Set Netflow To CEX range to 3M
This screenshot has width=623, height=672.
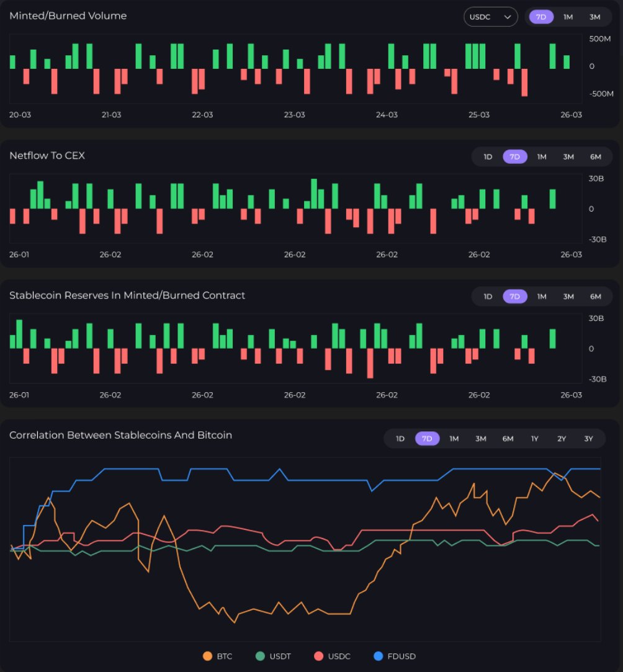click(x=568, y=157)
